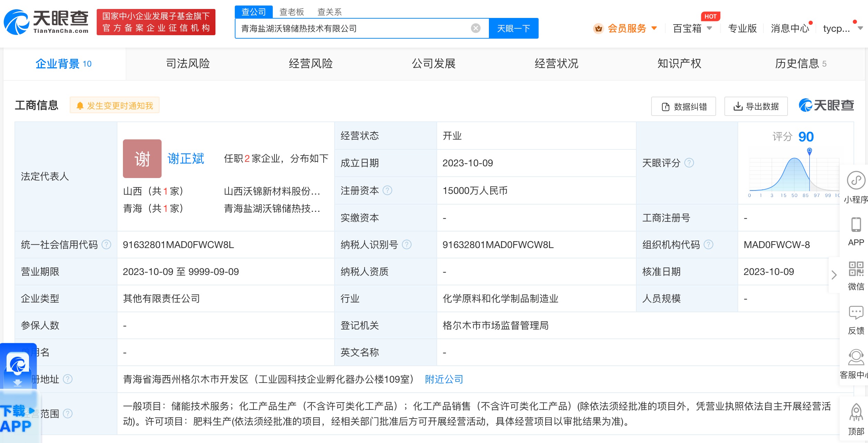Click credit code 91632801MAD0FWCW8L under 统一社会信用代码
Screen dimensions: 868x443
(178, 245)
